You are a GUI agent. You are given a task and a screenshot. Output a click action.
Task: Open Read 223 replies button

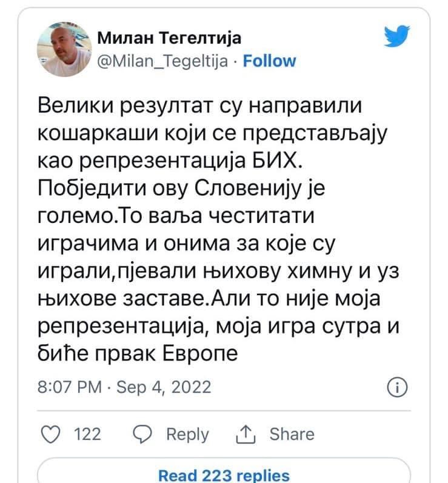[224, 475]
